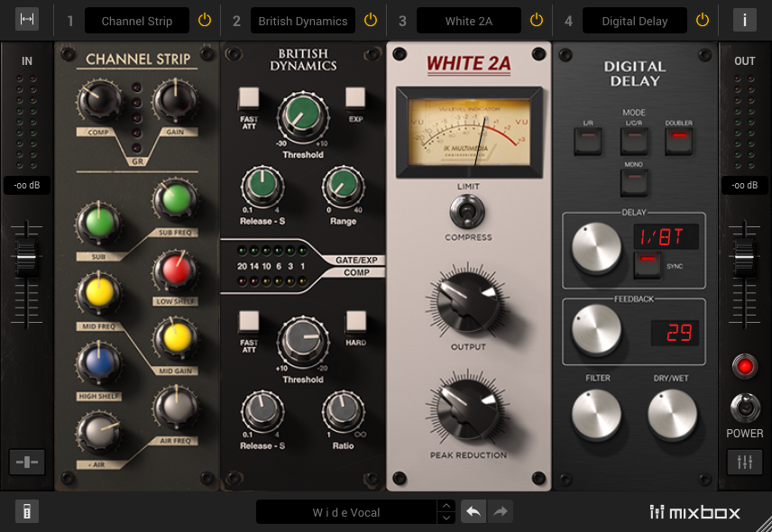The image size is (772, 532).
Task: Select previous preset with up arrow
Action: pyautogui.click(x=446, y=506)
